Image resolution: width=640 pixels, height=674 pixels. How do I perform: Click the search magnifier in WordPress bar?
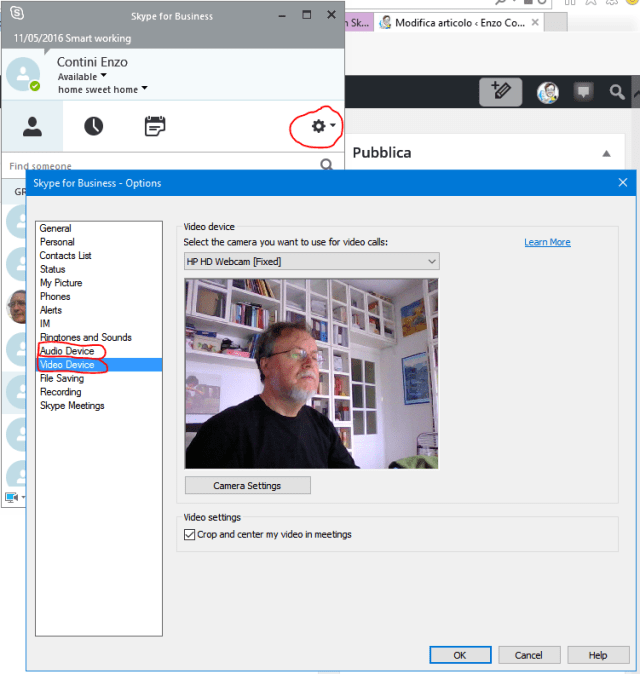pyautogui.click(x=617, y=92)
